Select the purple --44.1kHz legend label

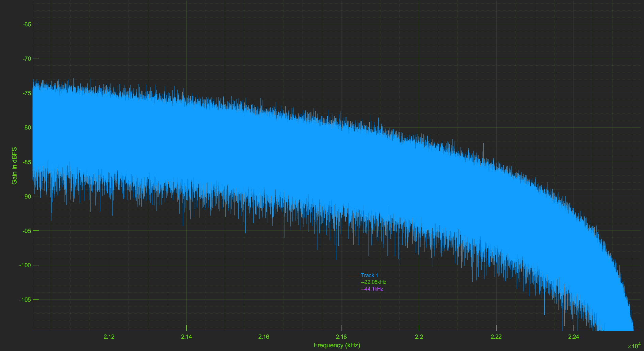(x=372, y=289)
